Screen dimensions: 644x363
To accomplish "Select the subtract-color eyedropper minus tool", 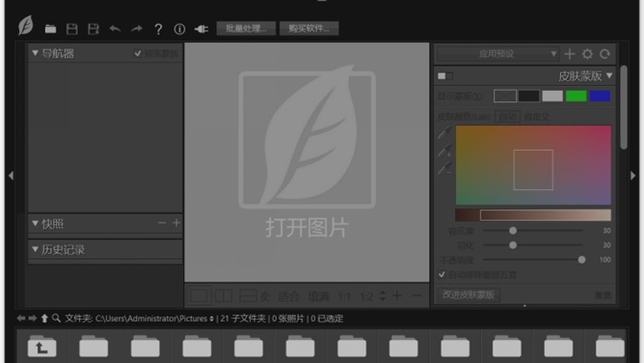I will (x=445, y=168).
